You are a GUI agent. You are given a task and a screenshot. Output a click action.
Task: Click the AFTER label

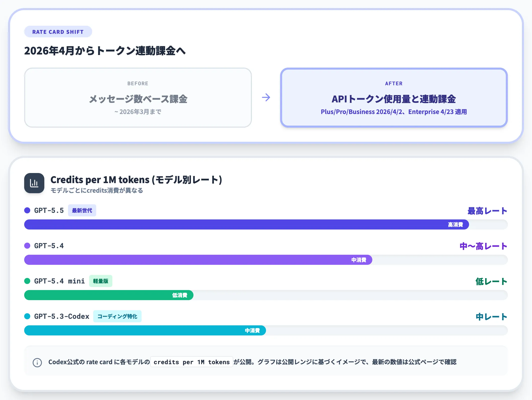[394, 83]
